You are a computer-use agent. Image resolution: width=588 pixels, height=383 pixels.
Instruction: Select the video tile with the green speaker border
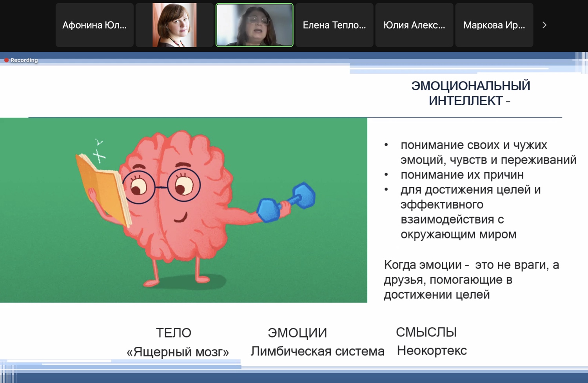tap(254, 25)
